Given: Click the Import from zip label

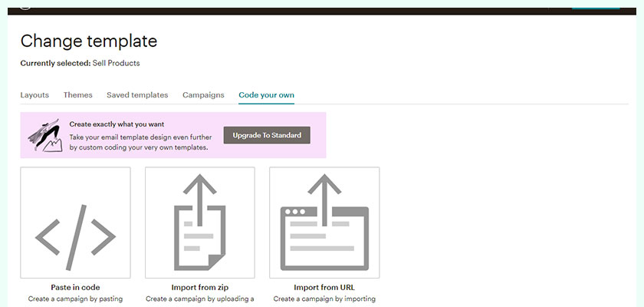Looking at the screenshot, I should coord(200,287).
